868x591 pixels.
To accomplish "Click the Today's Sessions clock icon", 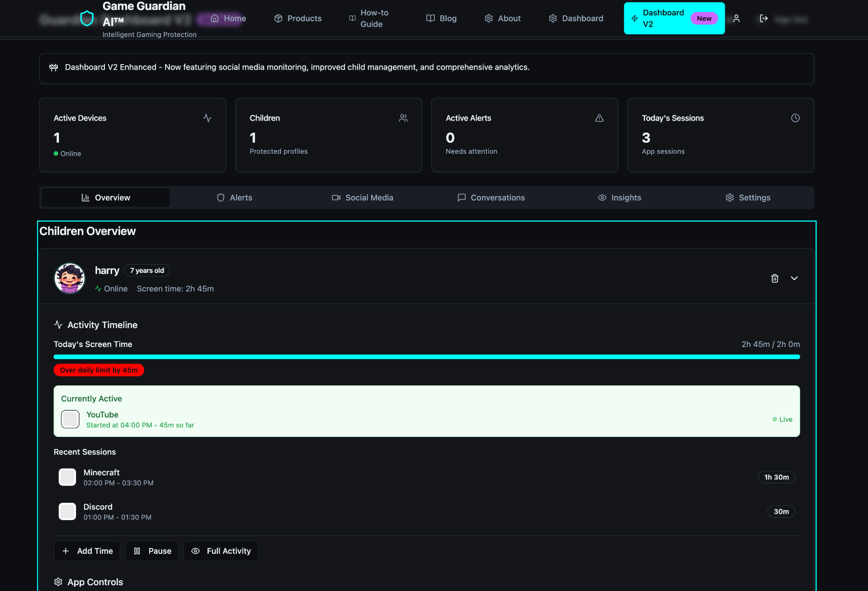I will [x=795, y=118].
